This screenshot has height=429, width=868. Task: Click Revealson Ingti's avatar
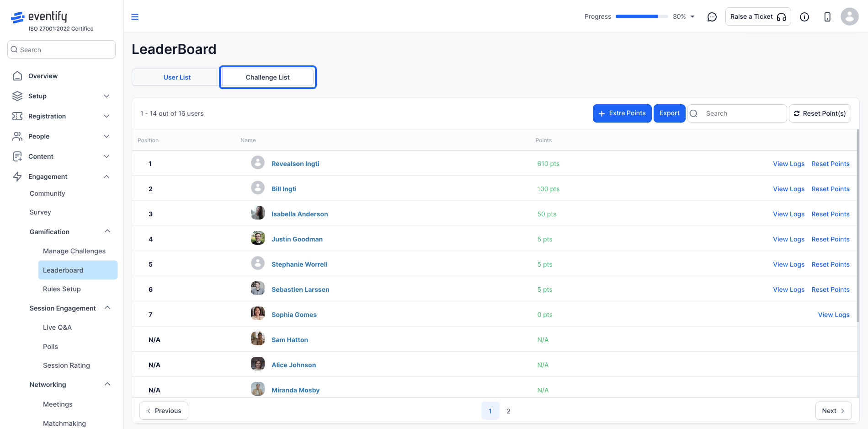click(258, 162)
